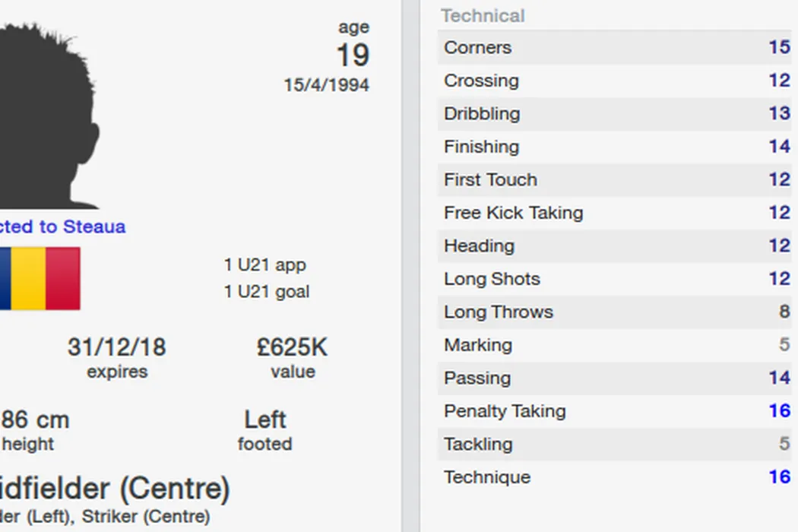
Task: Click the Technical section header
Action: pyautogui.click(x=483, y=15)
